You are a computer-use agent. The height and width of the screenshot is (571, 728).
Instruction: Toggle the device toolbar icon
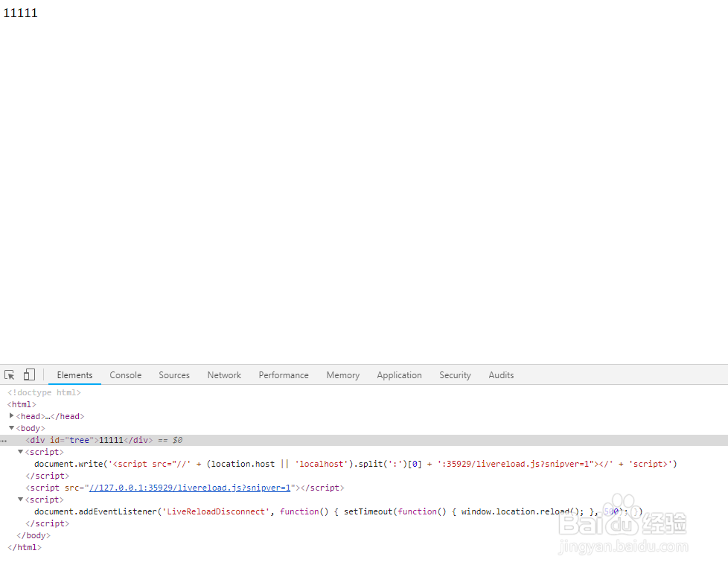pos(29,374)
